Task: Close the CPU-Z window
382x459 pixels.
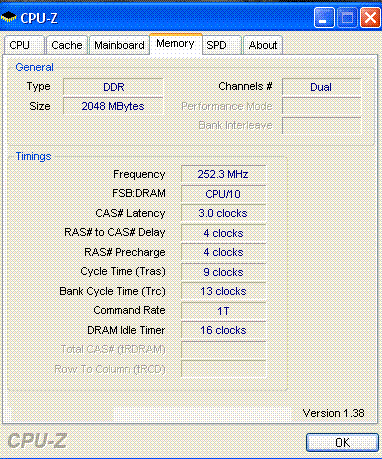Action: [x=370, y=18]
